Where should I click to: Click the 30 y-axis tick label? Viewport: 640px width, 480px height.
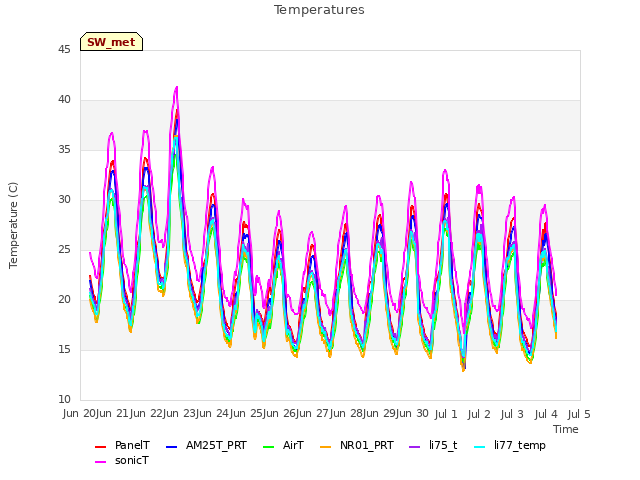(x=64, y=200)
